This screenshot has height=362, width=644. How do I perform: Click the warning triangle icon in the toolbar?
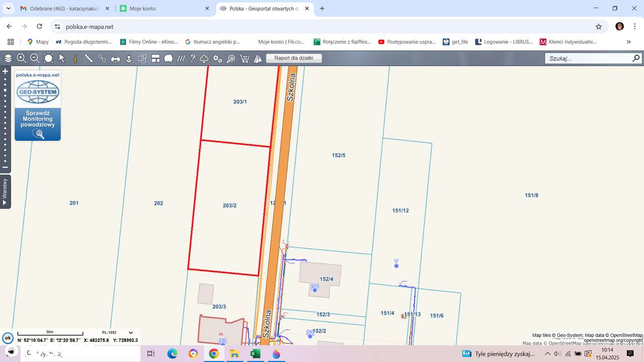(x=258, y=58)
